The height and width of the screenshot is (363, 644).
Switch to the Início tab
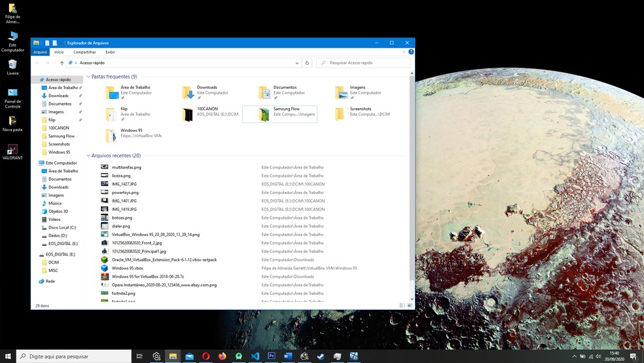point(59,52)
